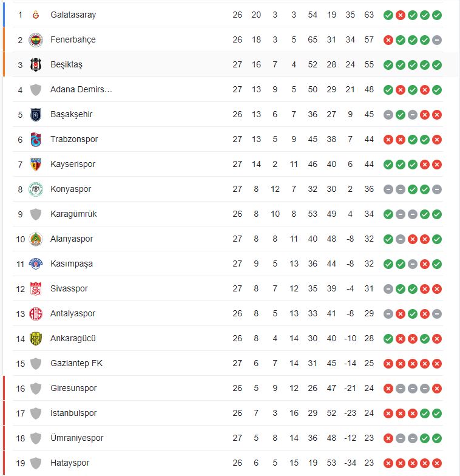Click the Kasımpaşa team crest
Viewport: 460px width, 476px height.
[36, 263]
